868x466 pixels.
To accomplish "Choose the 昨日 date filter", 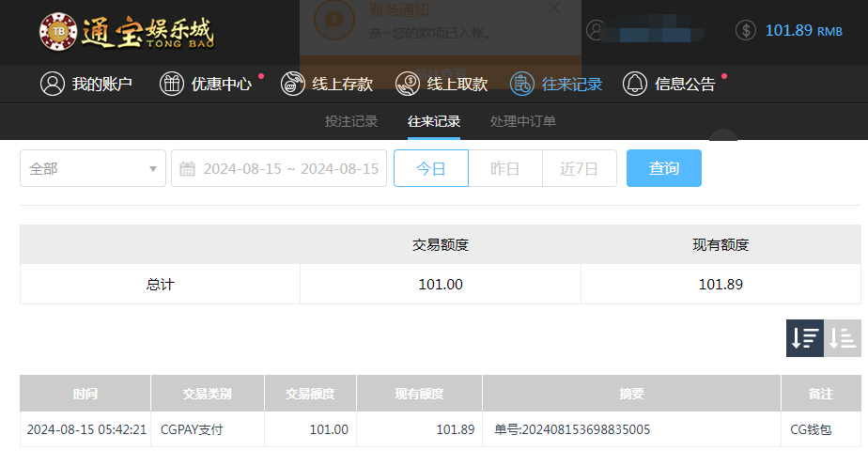I will point(505,168).
